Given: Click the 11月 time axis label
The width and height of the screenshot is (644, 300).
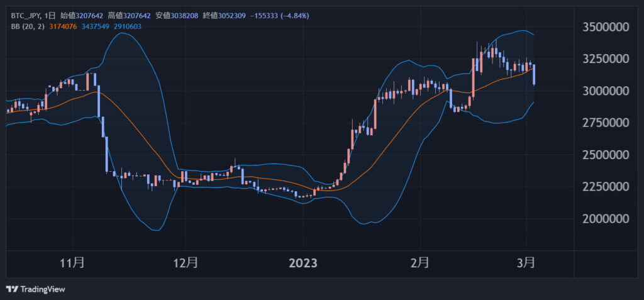Looking at the screenshot, I should (x=73, y=263).
